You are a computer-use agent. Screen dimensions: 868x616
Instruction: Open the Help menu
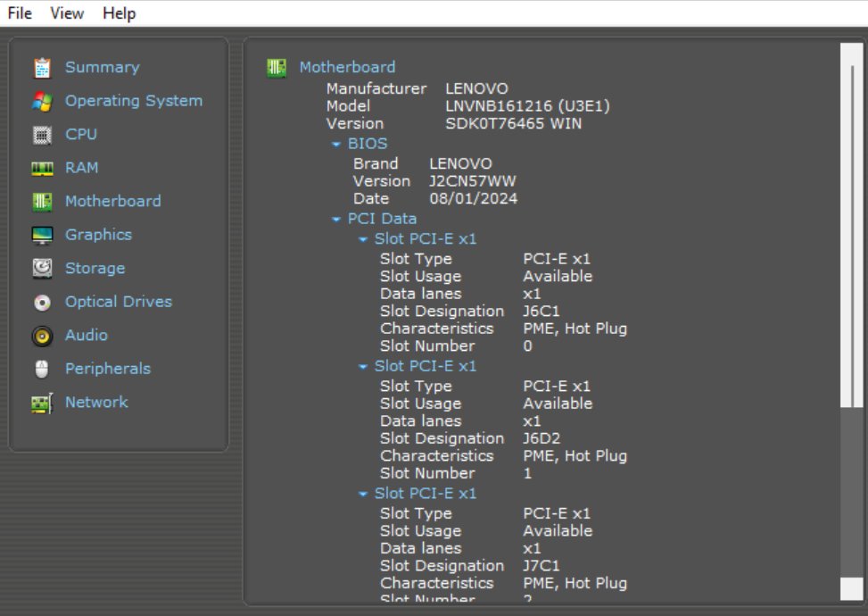pyautogui.click(x=119, y=12)
